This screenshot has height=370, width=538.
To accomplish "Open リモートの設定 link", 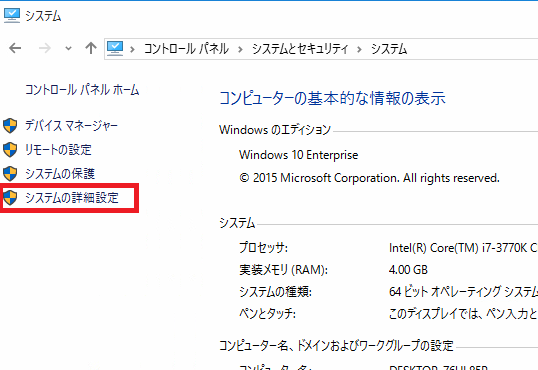I will coord(58,150).
